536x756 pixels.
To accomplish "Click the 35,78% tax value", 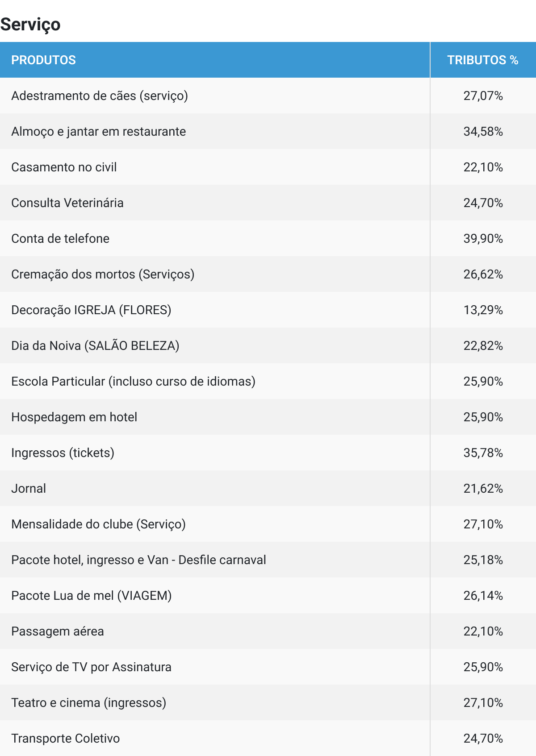I will point(483,453).
